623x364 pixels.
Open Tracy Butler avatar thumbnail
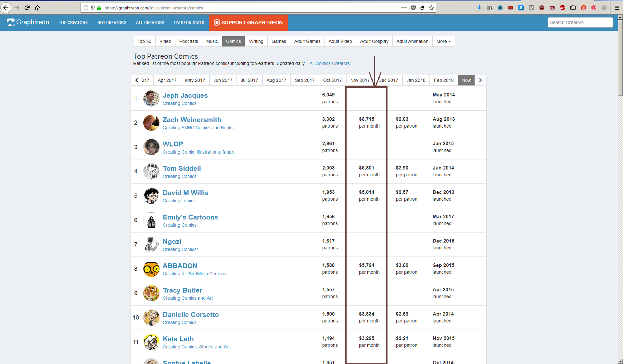click(x=151, y=293)
